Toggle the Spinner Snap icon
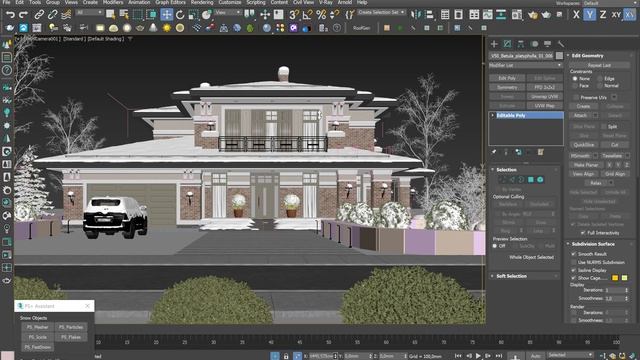This screenshot has width=640, height=360. [x=335, y=15]
